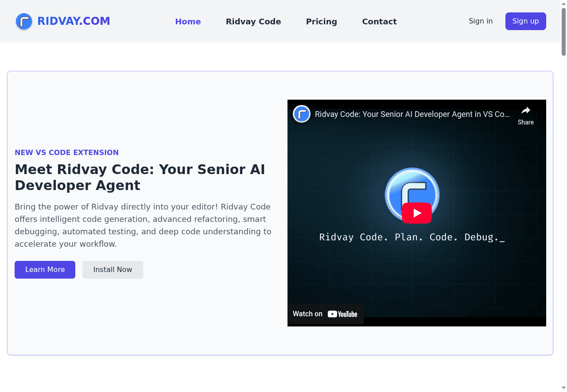Viewport: 567px width, 392px height.
Task: Click the Share arrow icon on the video
Action: tap(526, 111)
